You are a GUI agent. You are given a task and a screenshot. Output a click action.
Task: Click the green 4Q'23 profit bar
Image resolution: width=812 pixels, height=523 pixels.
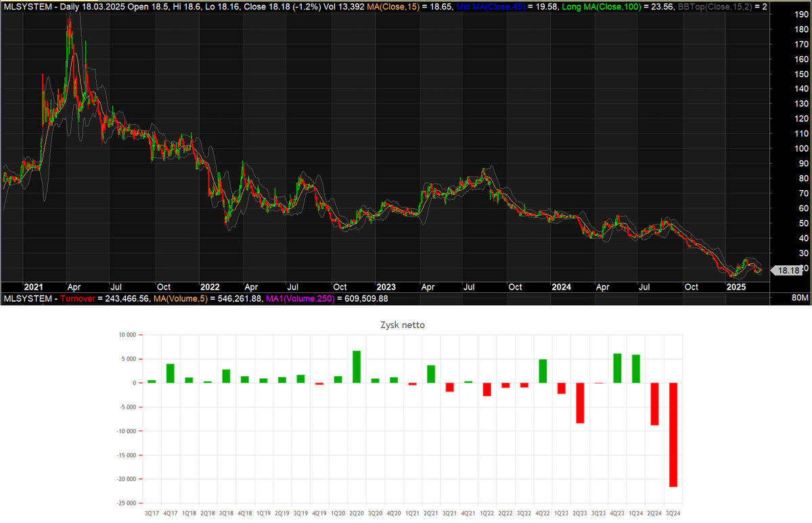pos(617,368)
